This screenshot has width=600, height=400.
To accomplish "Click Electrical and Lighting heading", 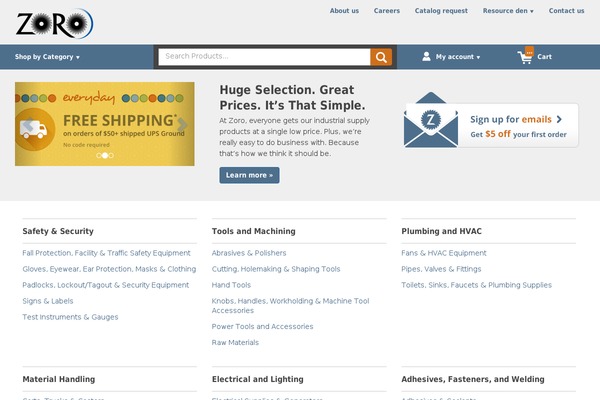I will [258, 379].
